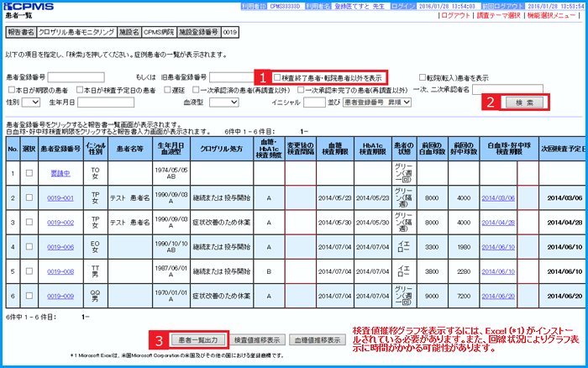Open the 調査テーマ選択 link
Image resolution: width=588 pixels, height=368 pixels.
point(501,16)
